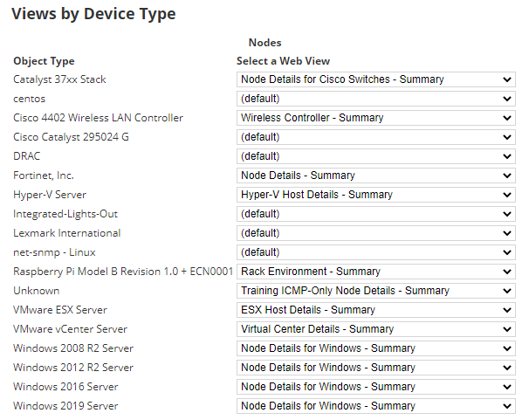Click the 'Fortinet, Inc.' label
Screen dimensions: 529x420
tap(43, 176)
